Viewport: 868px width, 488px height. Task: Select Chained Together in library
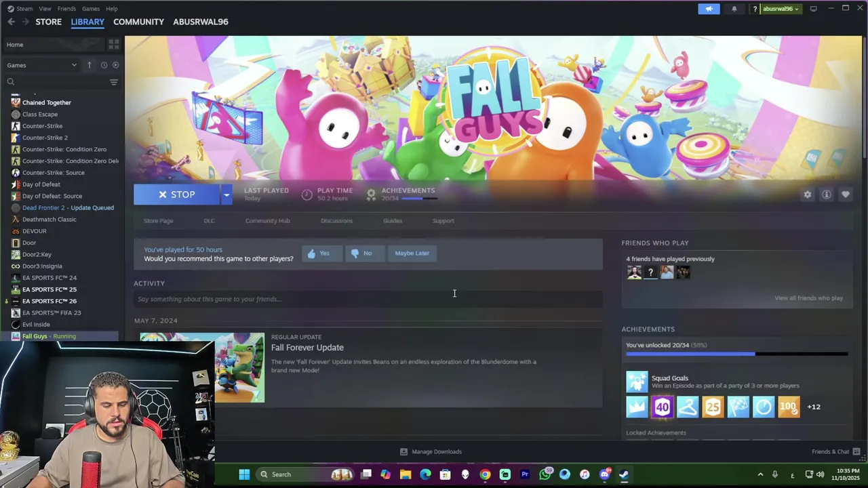point(47,102)
